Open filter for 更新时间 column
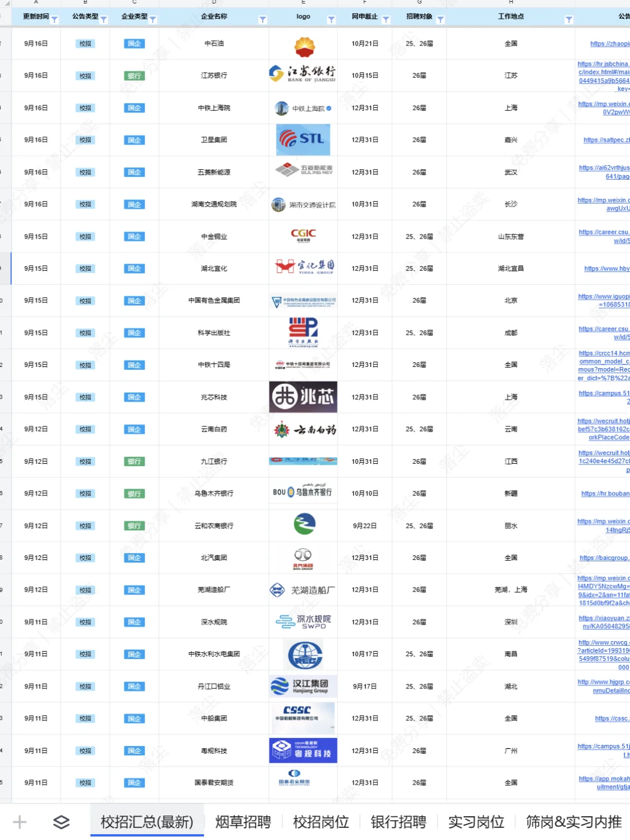The height and width of the screenshot is (840, 630). pos(54,20)
